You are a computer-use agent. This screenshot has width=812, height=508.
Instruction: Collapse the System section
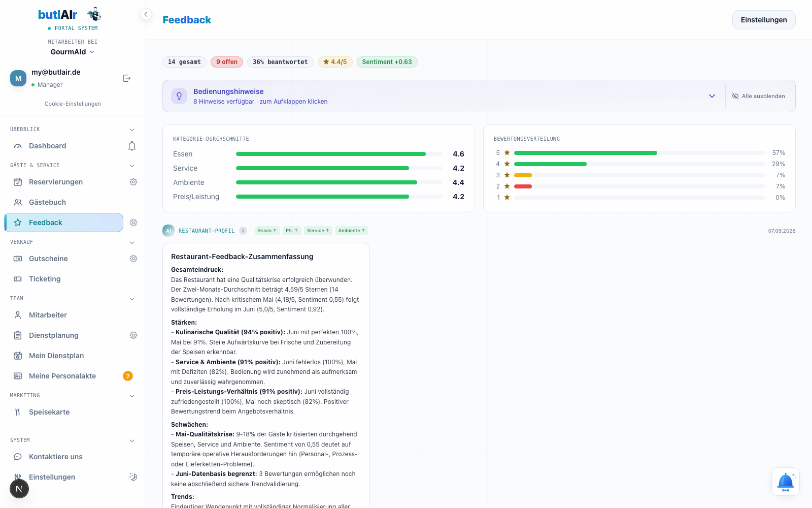132,440
